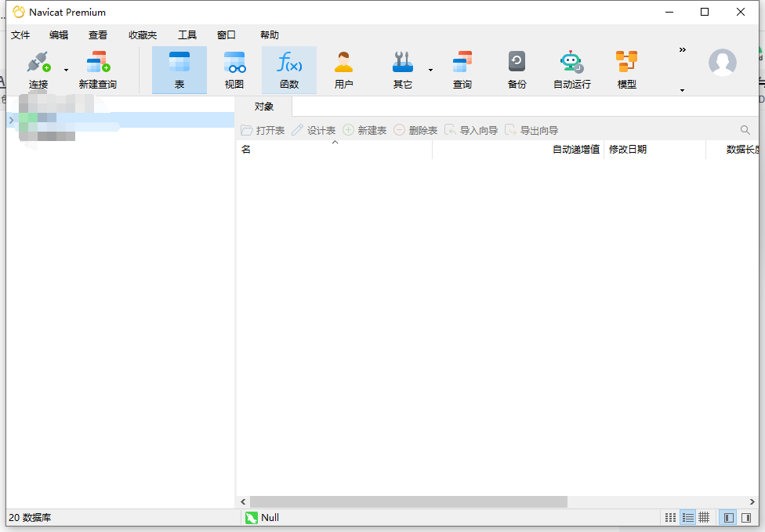Toggle the list view mode in status bar
This screenshot has height=532, width=765.
pos(688,517)
